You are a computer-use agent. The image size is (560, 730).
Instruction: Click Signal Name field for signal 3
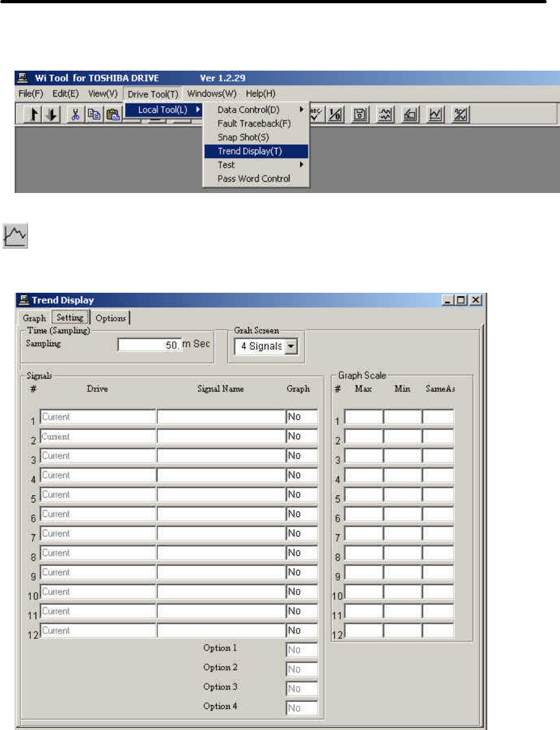221,456
